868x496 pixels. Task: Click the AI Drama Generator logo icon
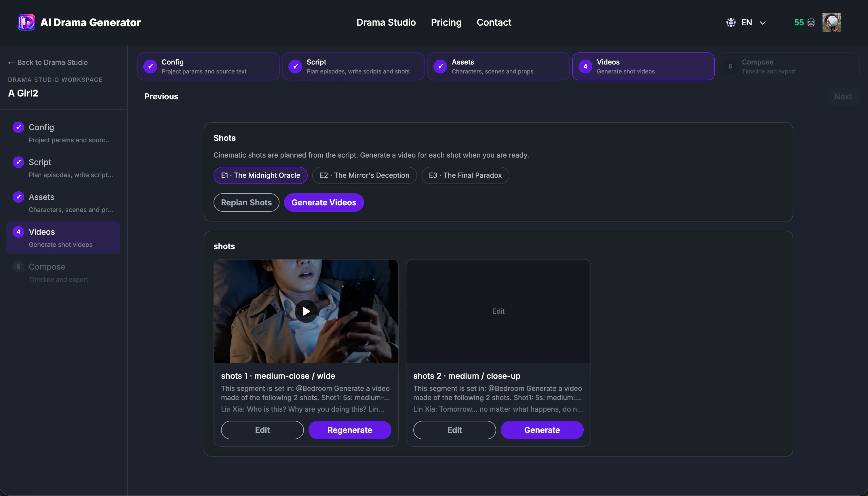[26, 22]
